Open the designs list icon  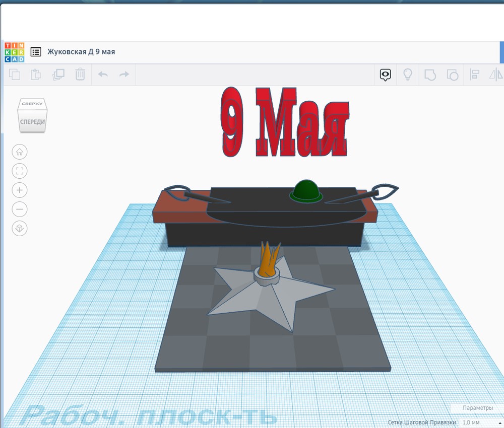pos(36,52)
